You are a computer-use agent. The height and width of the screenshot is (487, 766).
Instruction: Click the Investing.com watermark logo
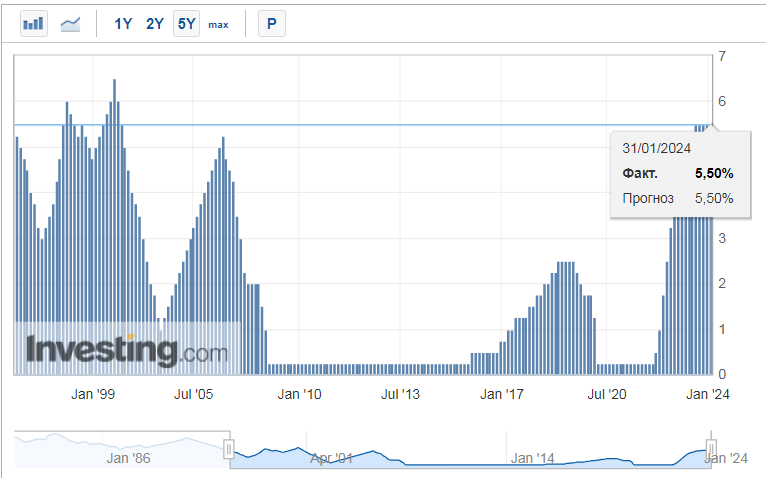(x=127, y=350)
